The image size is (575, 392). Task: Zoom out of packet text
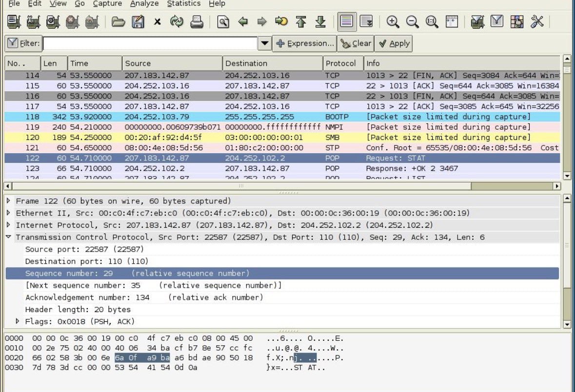(413, 21)
